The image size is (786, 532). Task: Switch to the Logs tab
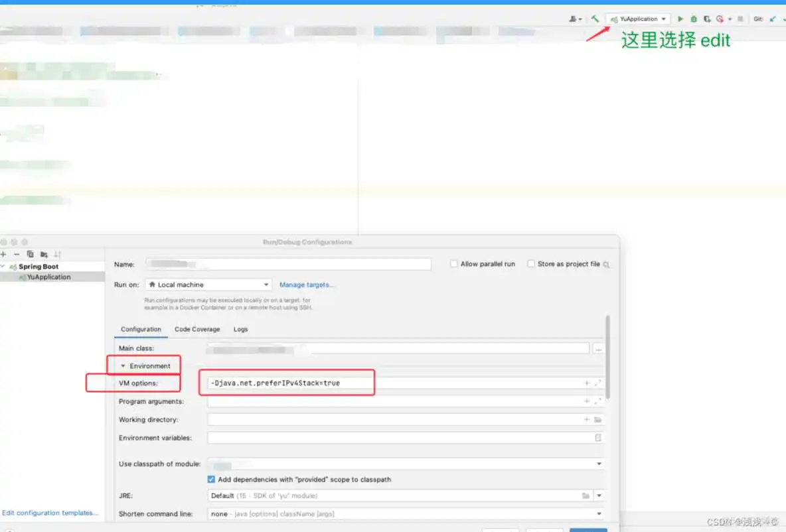(x=240, y=329)
